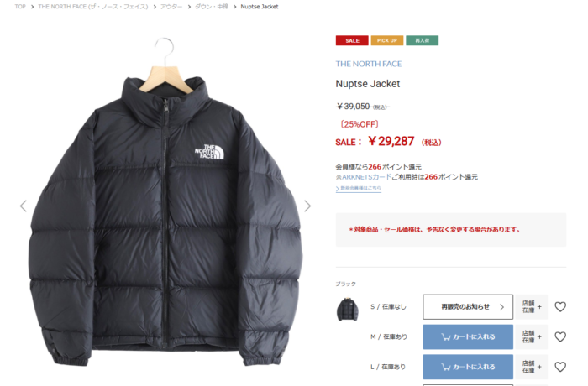The image size is (588, 386).
Task: Add size L to wishlist via heart
Action: (560, 367)
